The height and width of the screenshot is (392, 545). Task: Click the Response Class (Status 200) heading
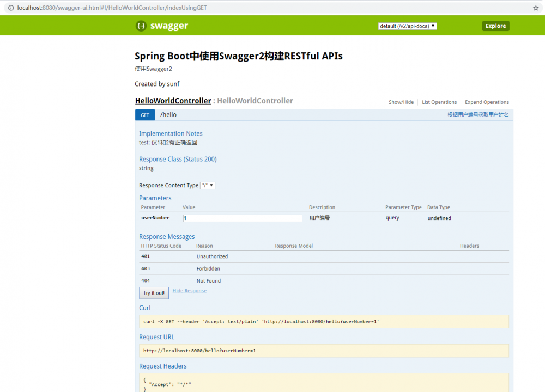coord(178,160)
